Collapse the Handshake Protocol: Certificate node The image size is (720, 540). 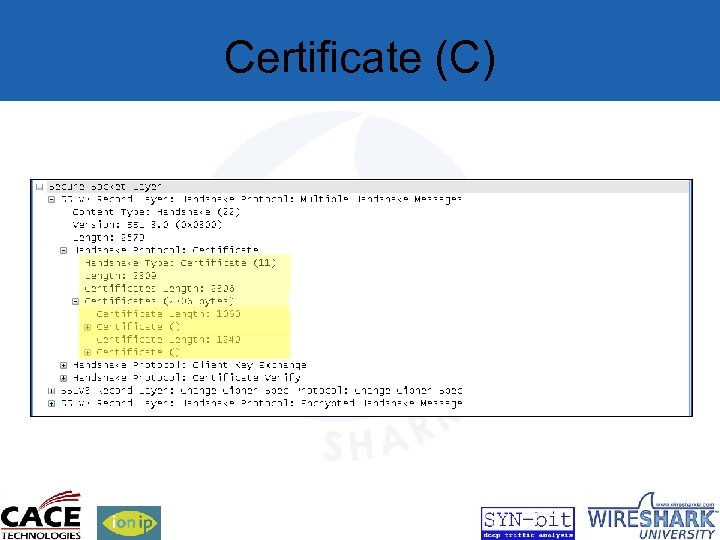64,250
